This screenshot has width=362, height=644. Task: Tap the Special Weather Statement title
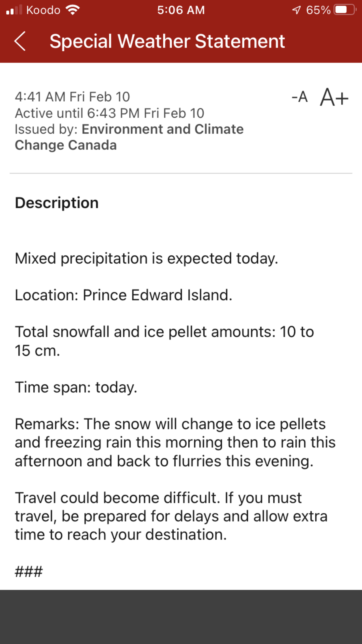point(167,41)
